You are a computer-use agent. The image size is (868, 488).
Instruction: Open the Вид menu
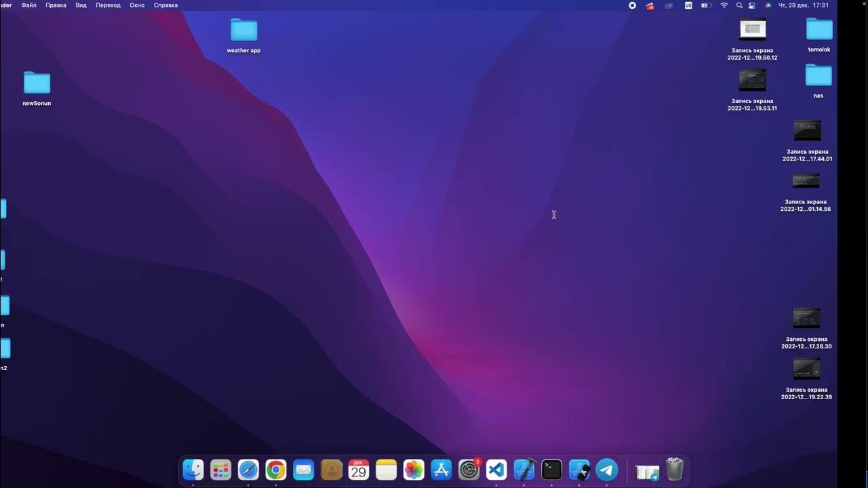coord(81,5)
